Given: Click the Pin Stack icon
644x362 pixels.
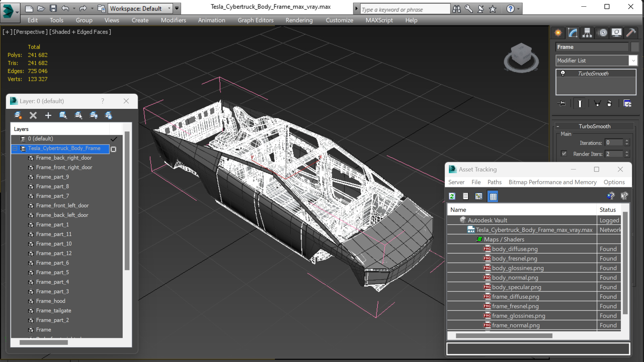Looking at the screenshot, I should click(x=562, y=103).
